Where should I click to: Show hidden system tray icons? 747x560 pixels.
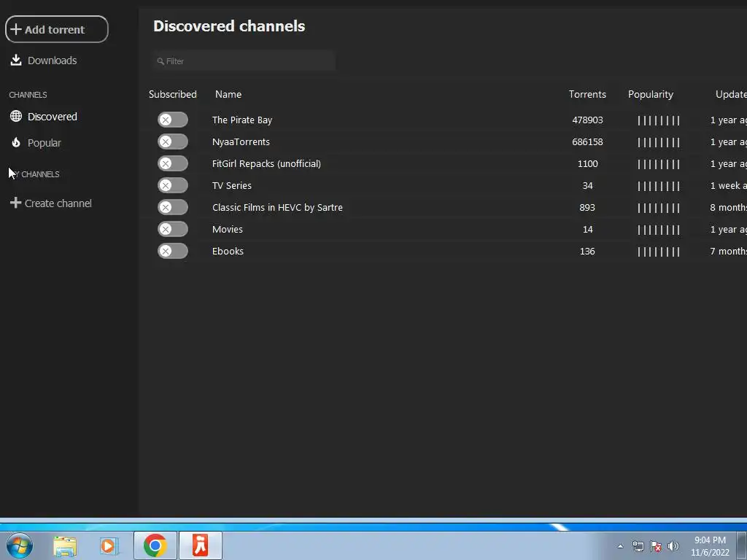pyautogui.click(x=620, y=546)
